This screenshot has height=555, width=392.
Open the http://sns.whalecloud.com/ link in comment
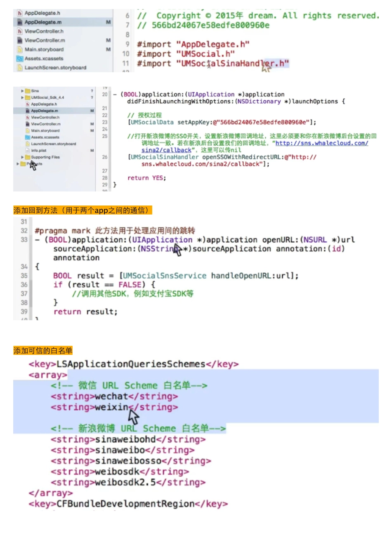(321, 143)
